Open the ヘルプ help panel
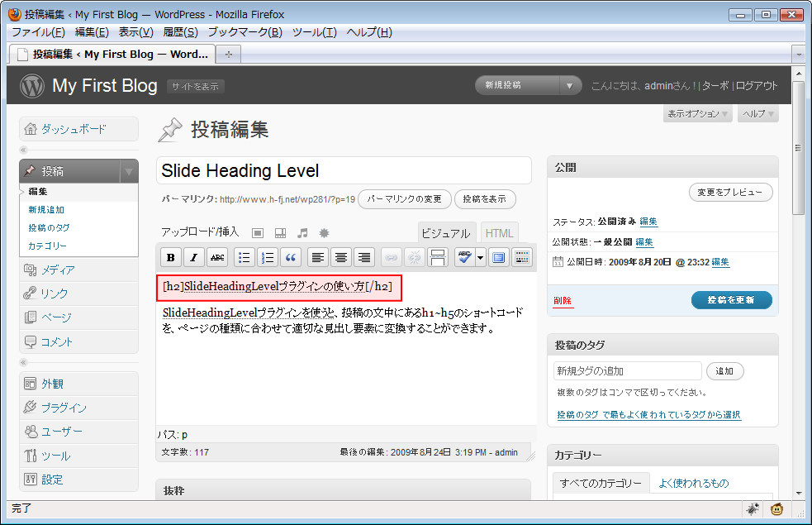The width and height of the screenshot is (812, 525). coord(758,113)
